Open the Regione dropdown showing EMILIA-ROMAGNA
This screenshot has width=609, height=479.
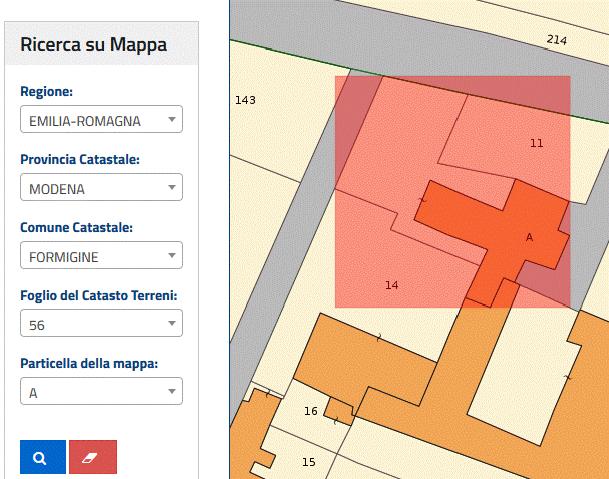(101, 119)
